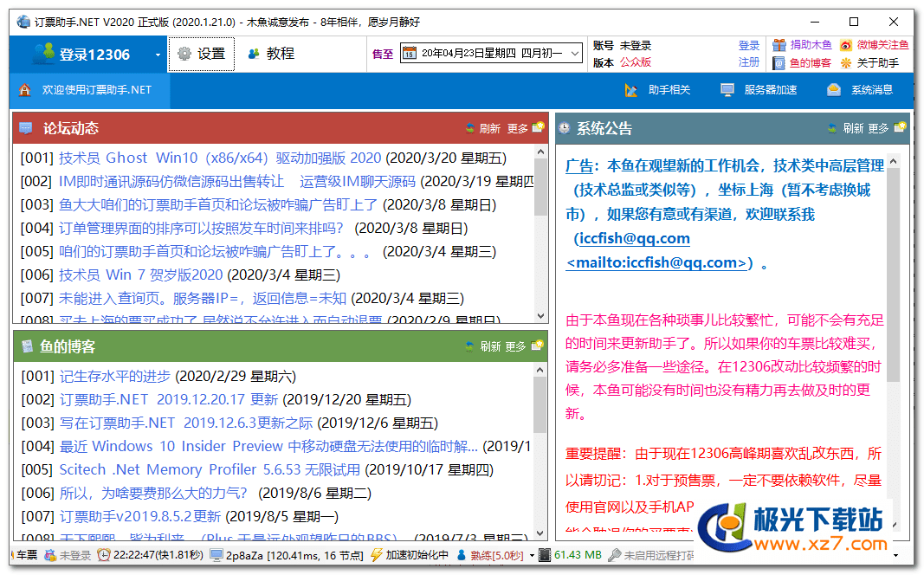This screenshot has height=575, width=924.
Task: Open forum post 技术员 Win 7 贺岁版2020
Action: 141,275
